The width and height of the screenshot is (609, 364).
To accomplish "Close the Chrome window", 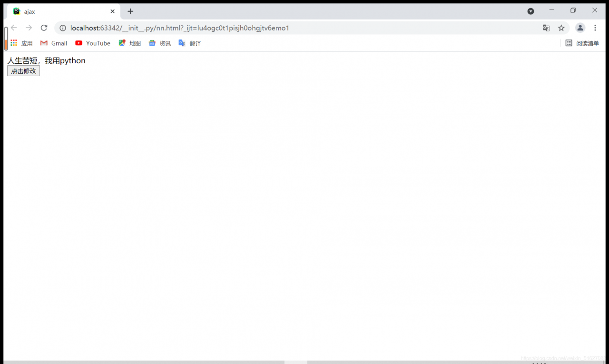I will pyautogui.click(x=595, y=10).
